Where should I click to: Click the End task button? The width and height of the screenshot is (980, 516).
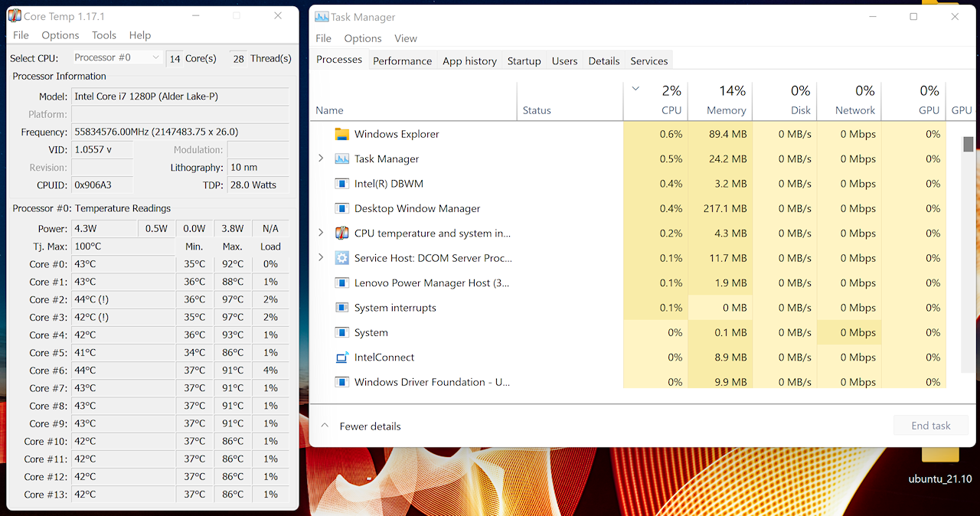pyautogui.click(x=931, y=426)
